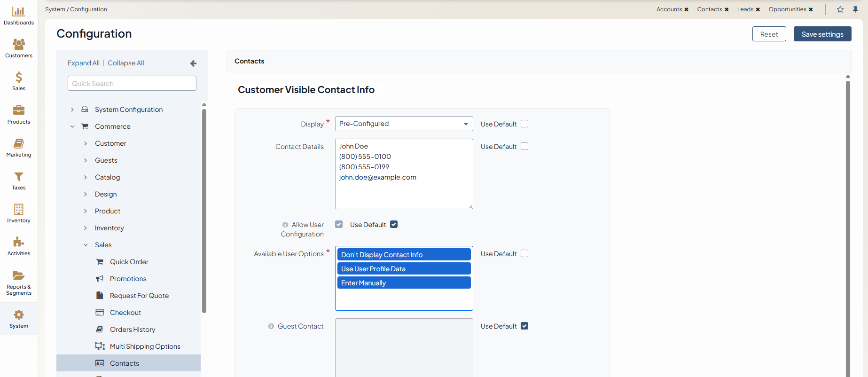
Task: Collapse the configuration tree with back arrow
Action: pos(193,63)
